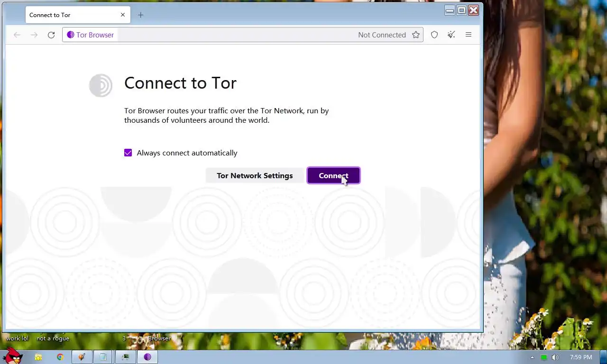This screenshot has height=364, width=607.
Task: Open the remote connection taskbar icon
Action: click(125, 357)
